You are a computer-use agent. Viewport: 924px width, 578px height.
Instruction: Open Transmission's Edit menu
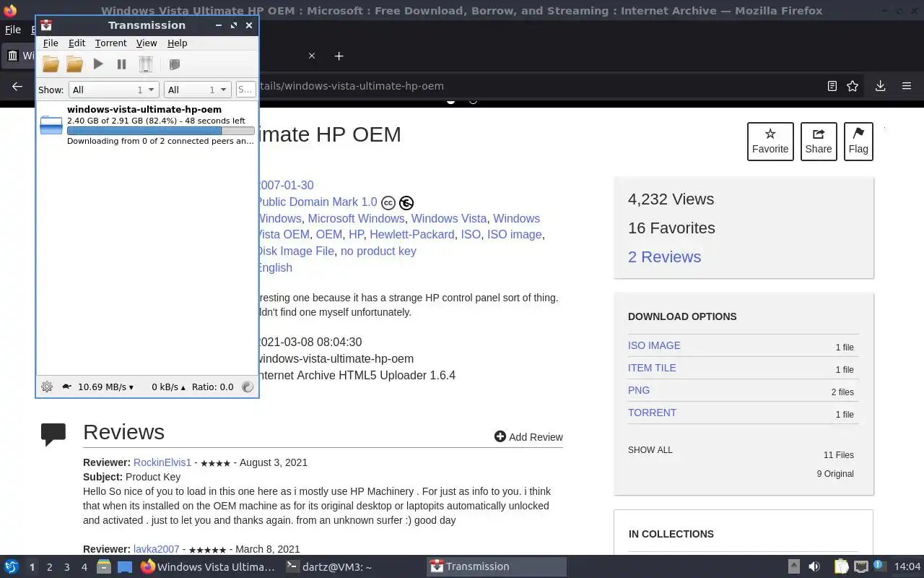tap(77, 43)
